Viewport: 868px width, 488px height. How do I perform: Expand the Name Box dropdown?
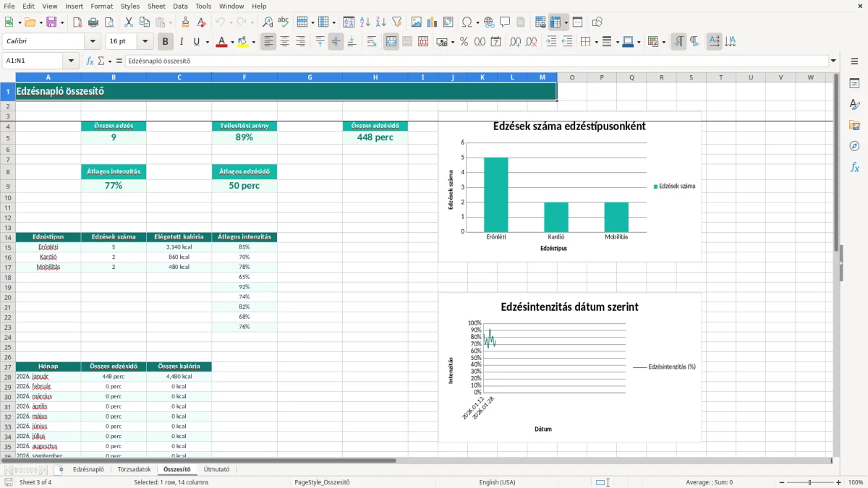click(72, 61)
